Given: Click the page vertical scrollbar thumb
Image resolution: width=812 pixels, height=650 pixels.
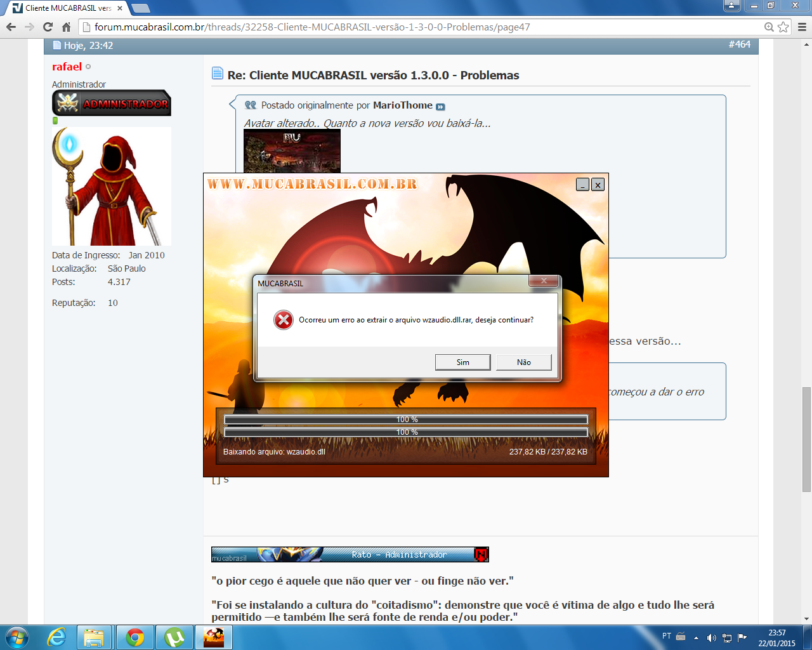Looking at the screenshot, I should tap(806, 438).
